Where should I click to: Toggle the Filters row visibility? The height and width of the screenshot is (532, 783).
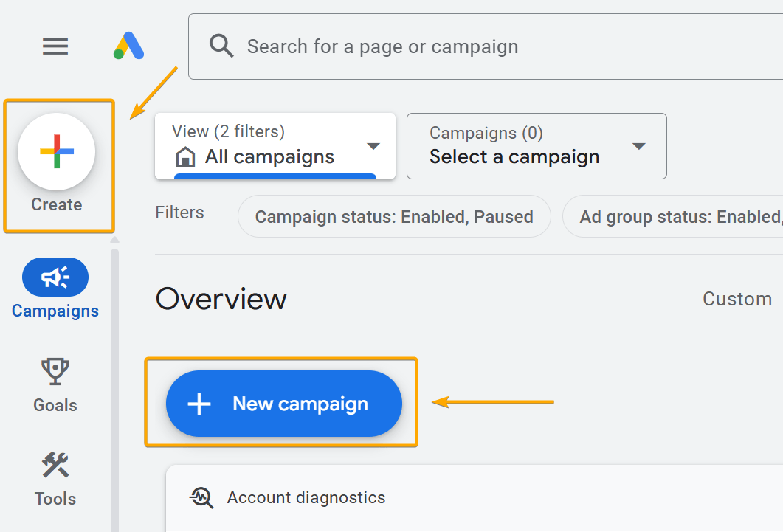click(x=179, y=213)
